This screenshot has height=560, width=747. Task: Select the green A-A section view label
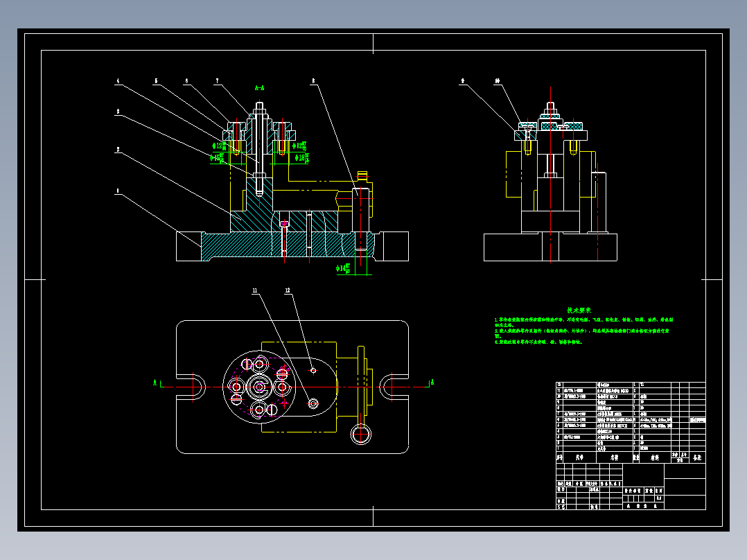259,88
